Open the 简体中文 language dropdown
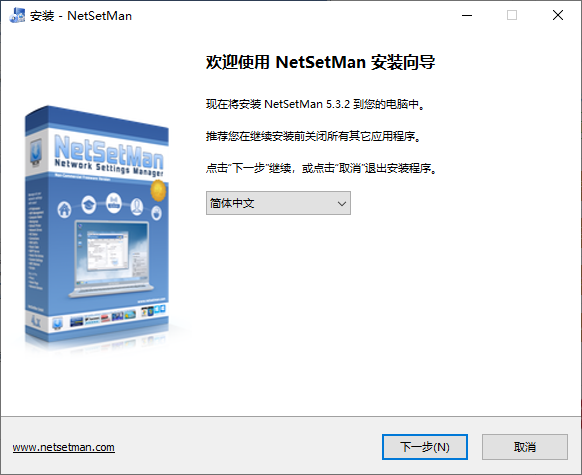This screenshot has width=582, height=475. click(278, 203)
